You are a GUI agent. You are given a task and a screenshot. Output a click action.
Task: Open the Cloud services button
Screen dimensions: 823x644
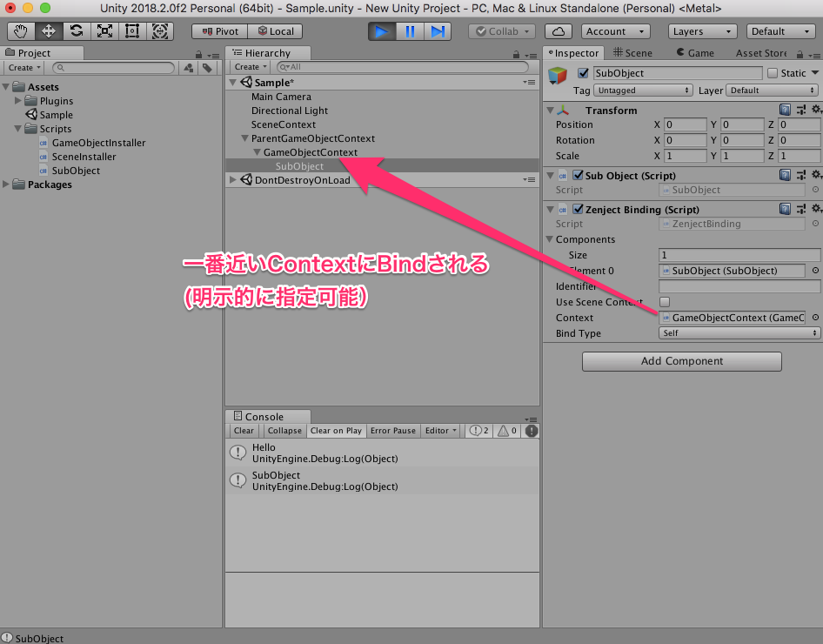tap(559, 31)
